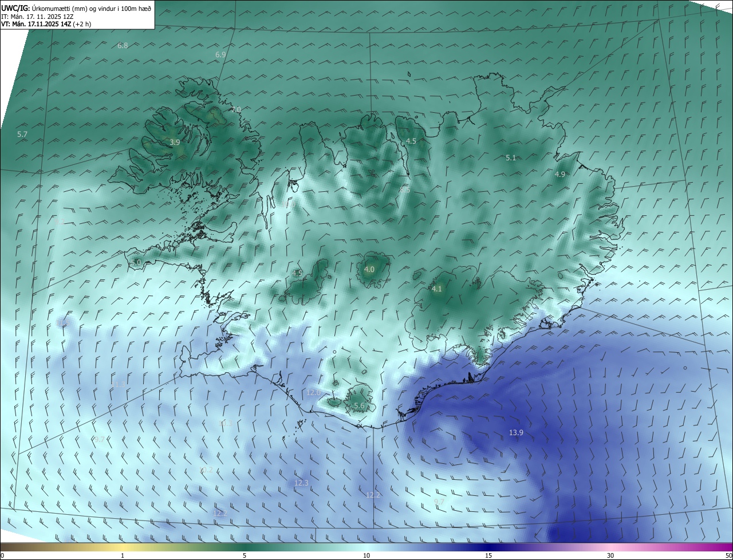Click the 5.1 value label on the map
This screenshot has width=733, height=560.
(x=511, y=157)
